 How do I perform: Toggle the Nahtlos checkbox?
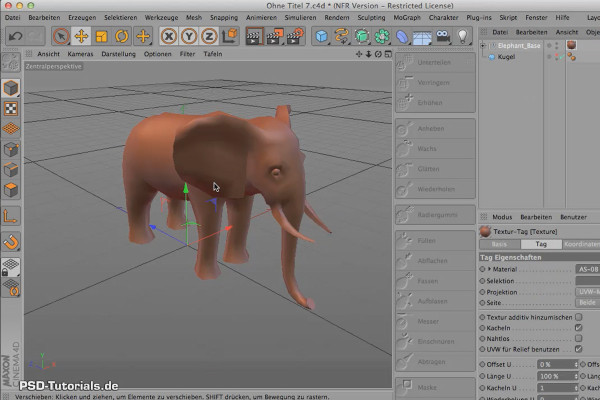[x=579, y=338]
